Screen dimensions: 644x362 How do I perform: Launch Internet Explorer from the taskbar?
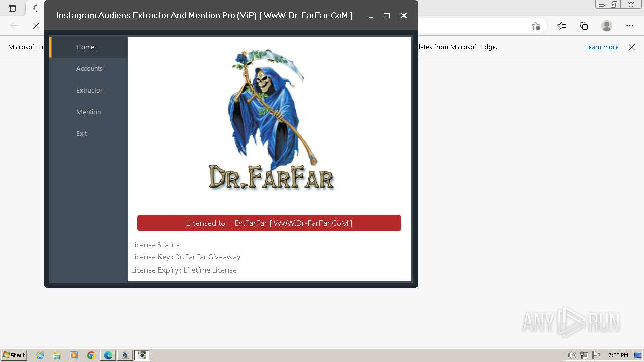point(40,355)
